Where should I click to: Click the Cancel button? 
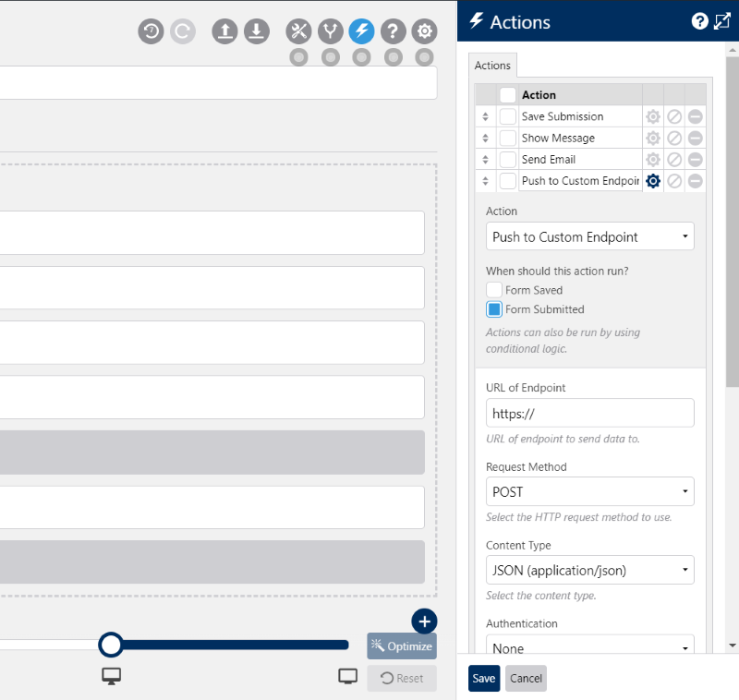coord(526,679)
